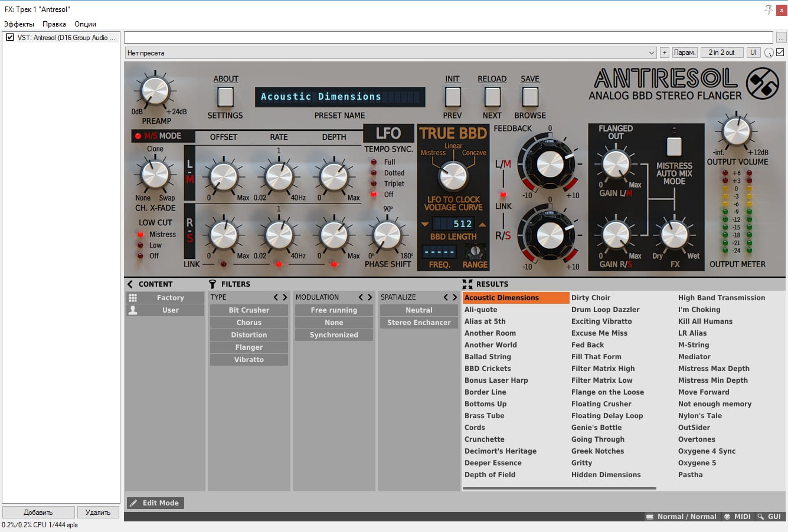Toggle Mistress Auto Mix Mode switch
788x532 pixels.
(674, 146)
